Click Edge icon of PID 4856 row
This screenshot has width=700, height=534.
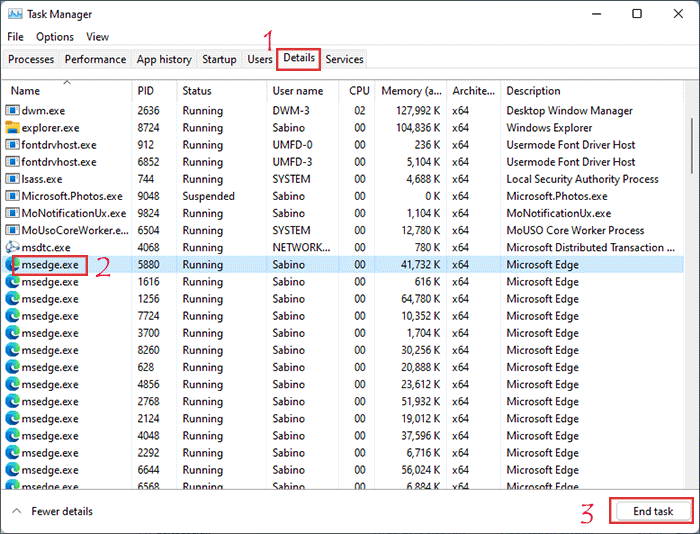[x=12, y=384]
